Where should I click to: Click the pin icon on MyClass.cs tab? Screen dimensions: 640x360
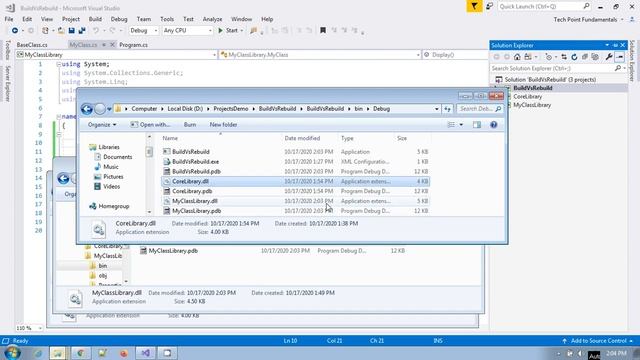pos(104,45)
